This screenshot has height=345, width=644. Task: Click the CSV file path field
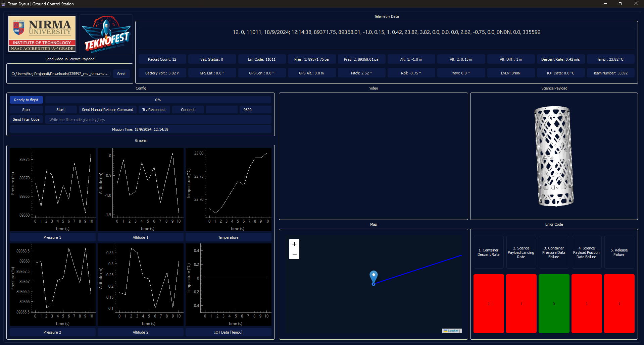click(60, 73)
